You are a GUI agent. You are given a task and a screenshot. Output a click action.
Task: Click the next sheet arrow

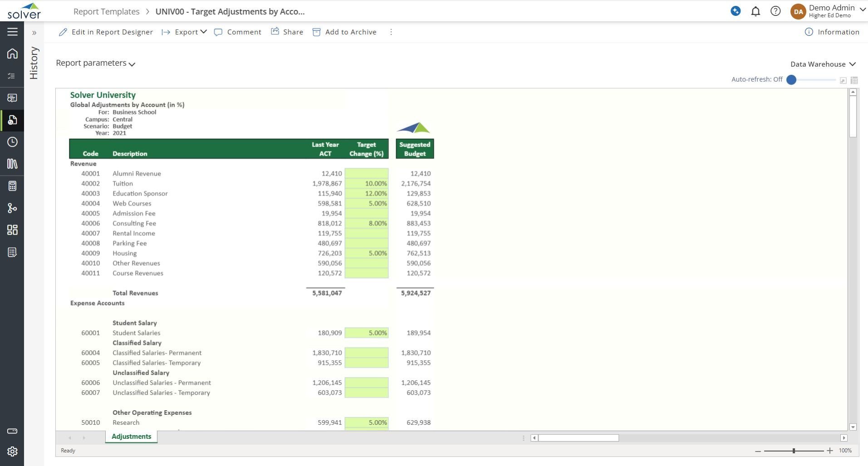[x=84, y=438]
